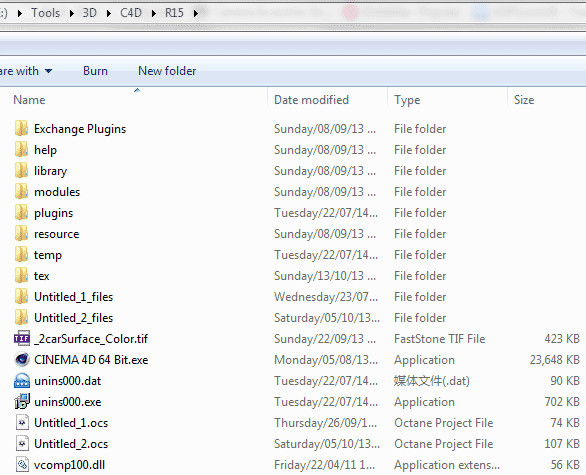586x475 pixels.
Task: Select the tex folder name
Action: pos(41,276)
